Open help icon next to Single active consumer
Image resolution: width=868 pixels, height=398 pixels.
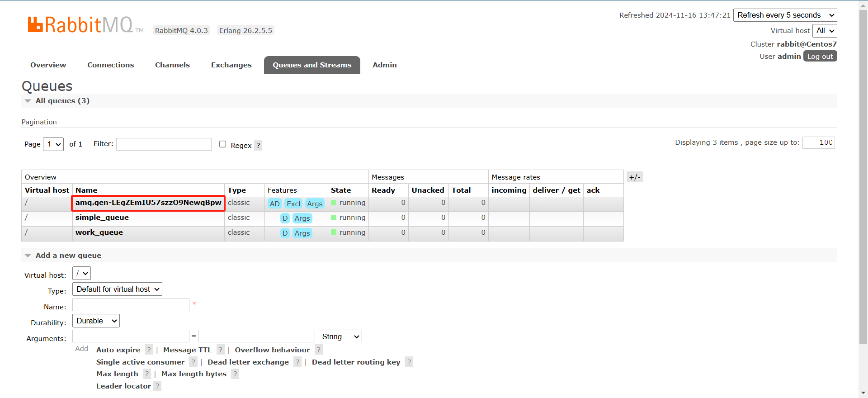(x=193, y=362)
